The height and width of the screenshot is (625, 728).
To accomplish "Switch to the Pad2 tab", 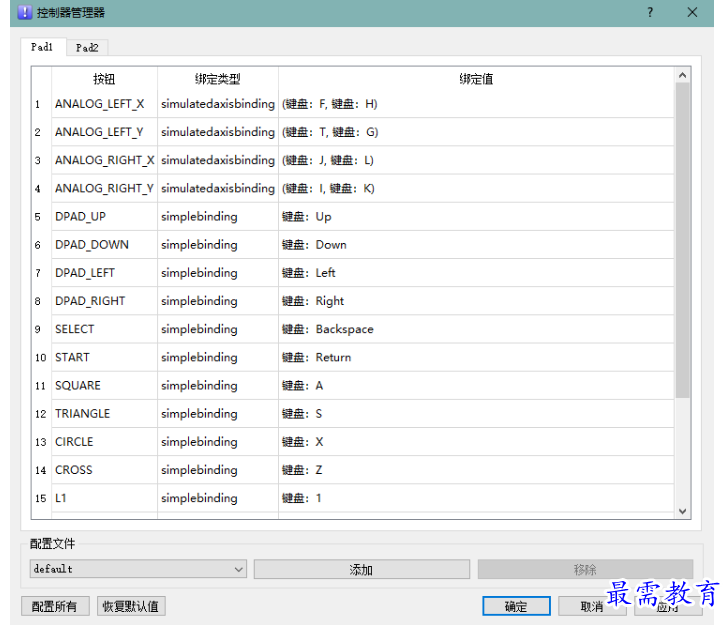I will [x=87, y=48].
